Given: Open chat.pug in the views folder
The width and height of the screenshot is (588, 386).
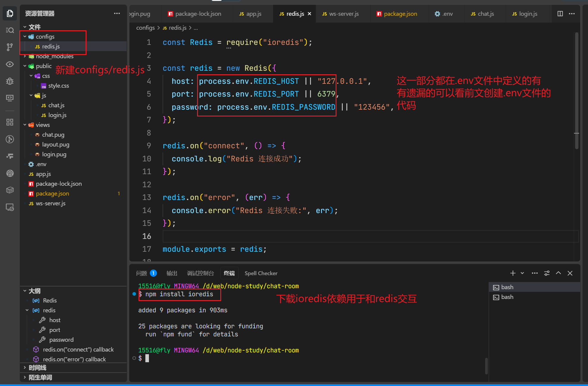Looking at the screenshot, I should pos(53,135).
